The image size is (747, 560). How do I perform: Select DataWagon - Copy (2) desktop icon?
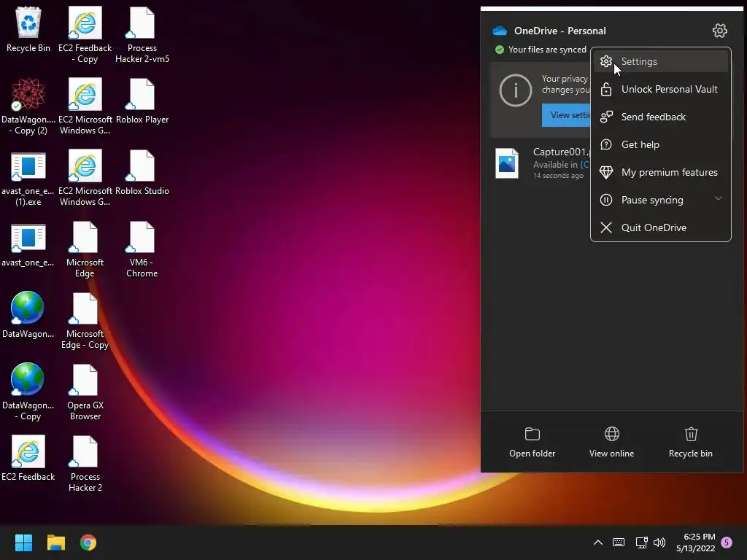click(28, 106)
